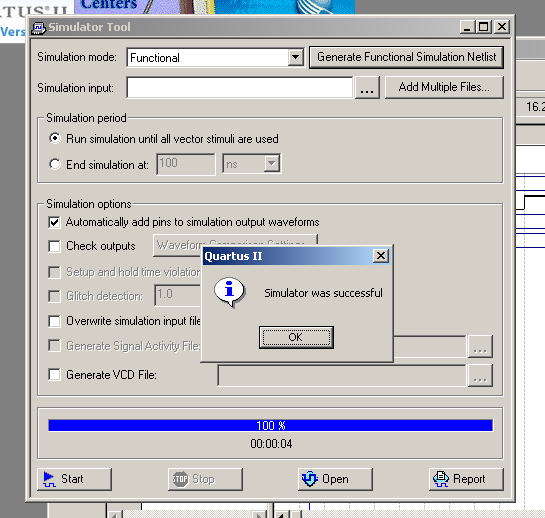Select Run simulation until all vector stimuli used
Viewport: 545px width, 518px height.
[x=55, y=138]
